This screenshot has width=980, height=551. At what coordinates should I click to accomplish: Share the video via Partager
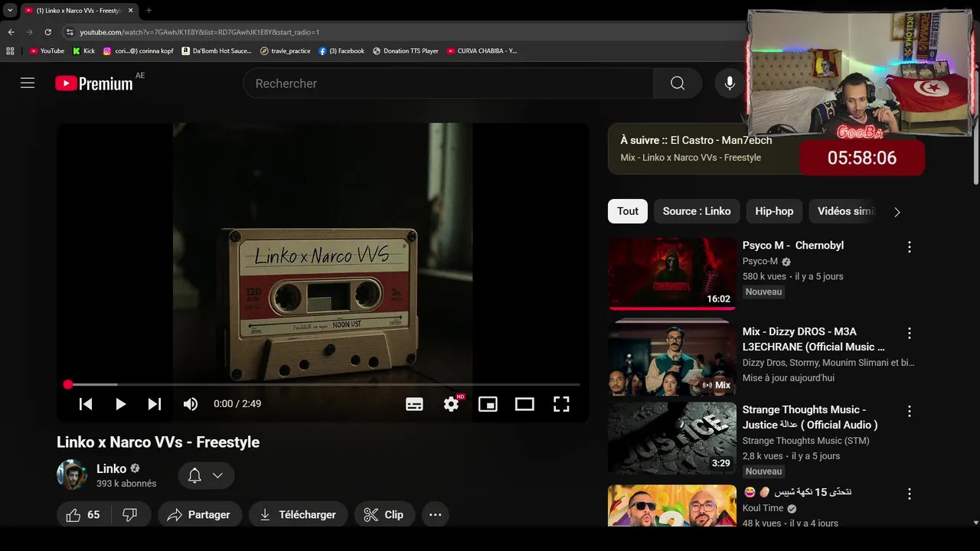coord(200,515)
